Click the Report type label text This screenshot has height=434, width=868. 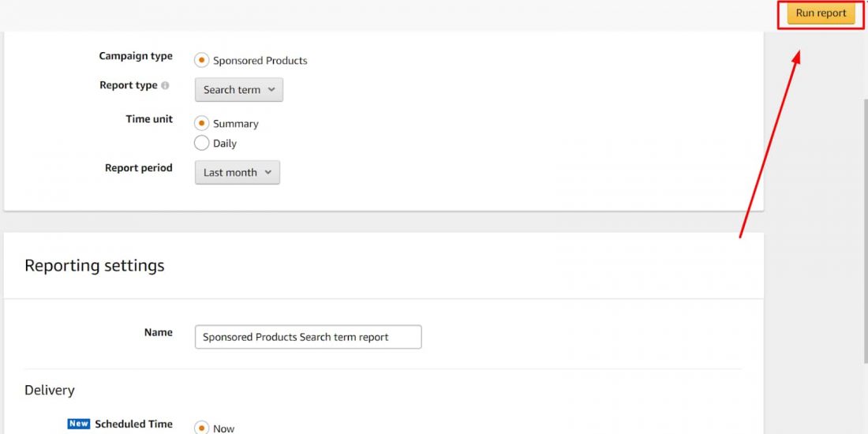[129, 85]
